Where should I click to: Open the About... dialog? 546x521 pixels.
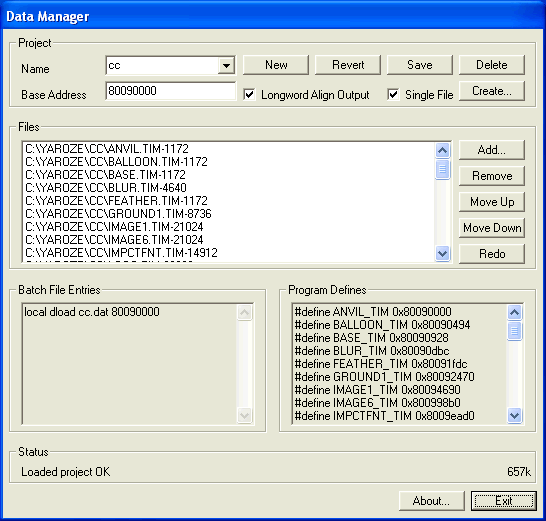(431, 501)
